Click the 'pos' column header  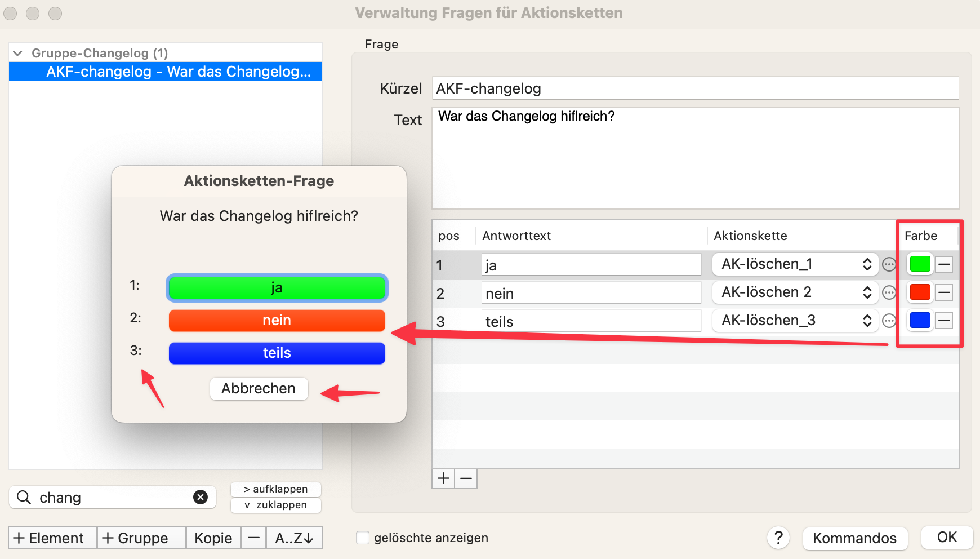click(x=449, y=236)
